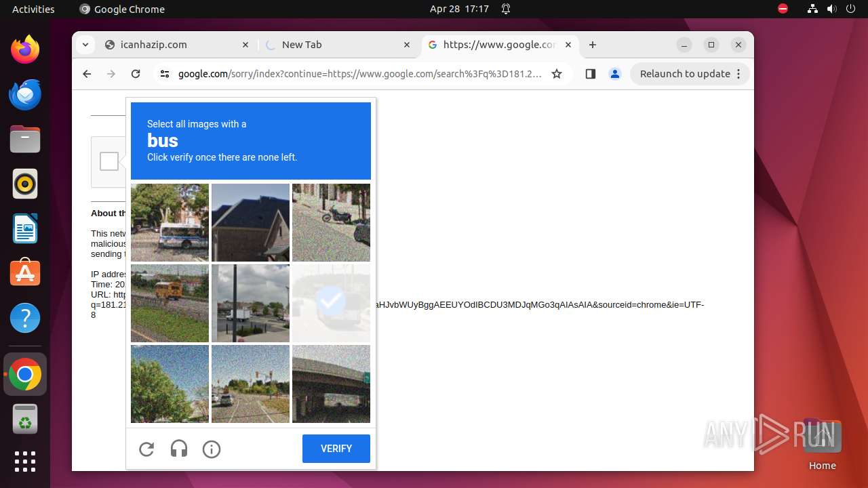This screenshot has width=868, height=488.
Task: Reload the current Chrome page
Action: point(136,74)
